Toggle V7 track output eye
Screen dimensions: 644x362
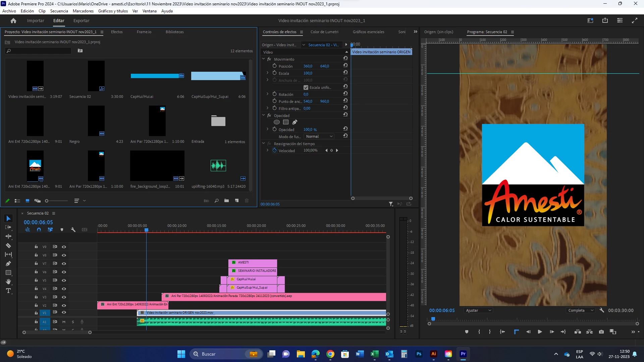pos(64,263)
